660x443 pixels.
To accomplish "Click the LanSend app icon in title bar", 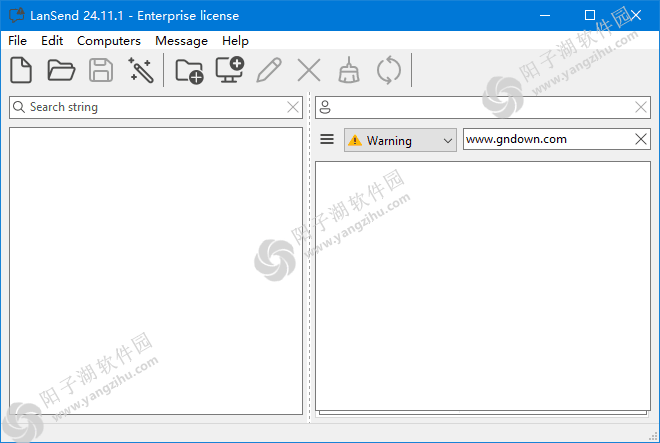I will [16, 16].
